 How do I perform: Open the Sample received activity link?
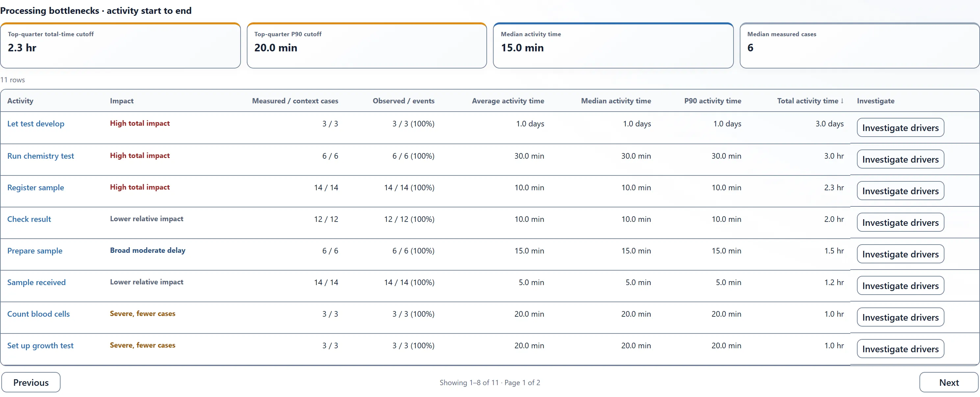[37, 282]
